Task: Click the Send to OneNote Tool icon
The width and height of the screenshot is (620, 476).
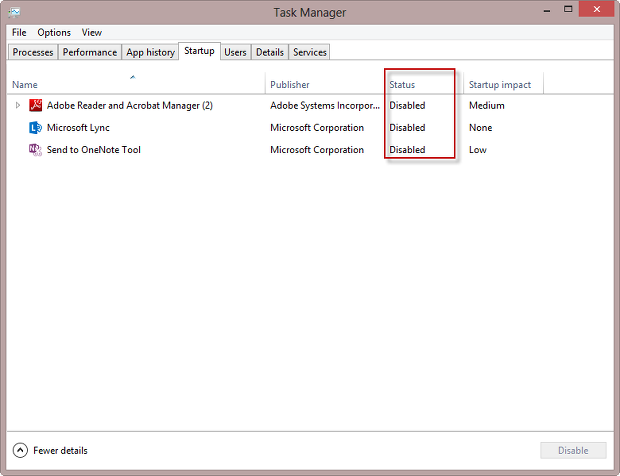Action: pyautogui.click(x=35, y=149)
